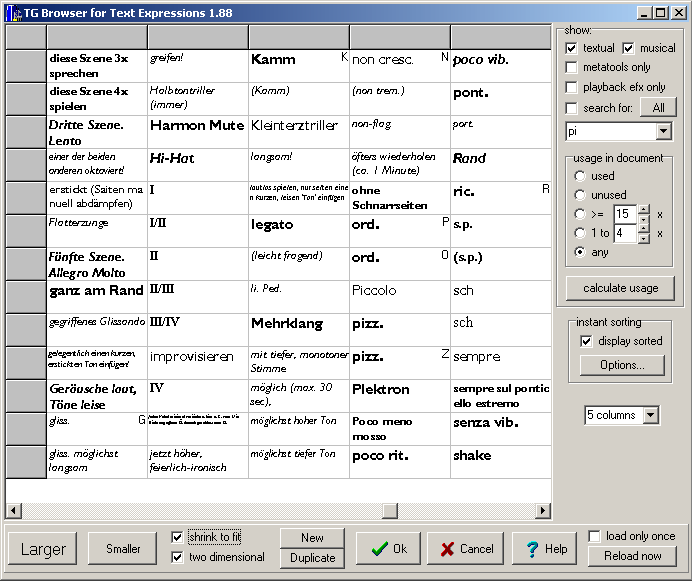692x581 pixels.
Task: Select the legato expression cell
Action: point(299,231)
